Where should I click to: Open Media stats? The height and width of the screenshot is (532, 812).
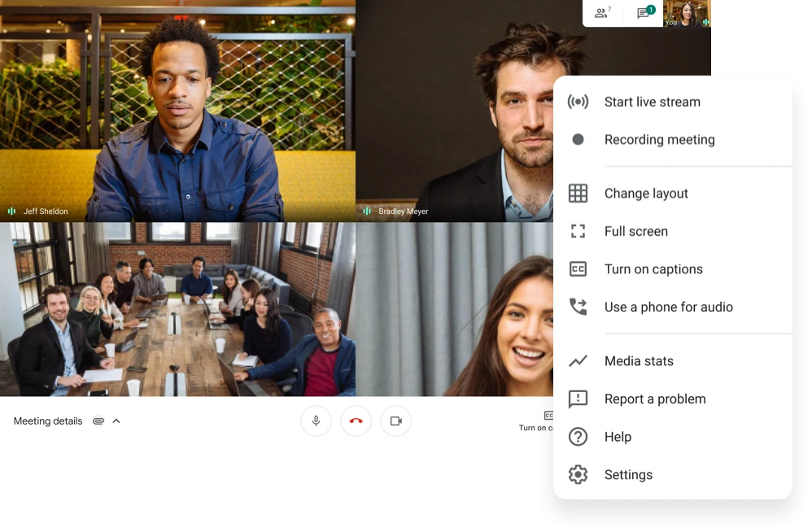tap(673, 360)
